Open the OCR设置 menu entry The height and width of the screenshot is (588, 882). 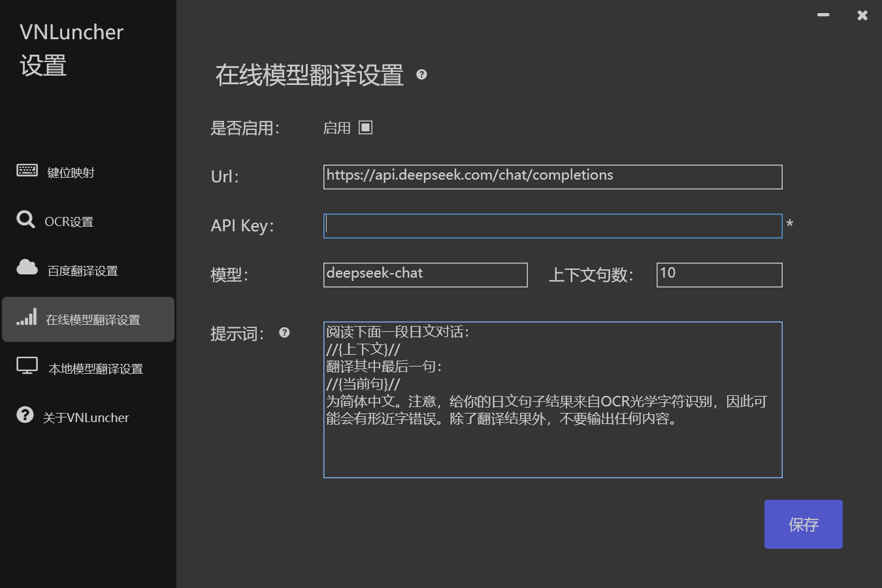tap(88, 221)
